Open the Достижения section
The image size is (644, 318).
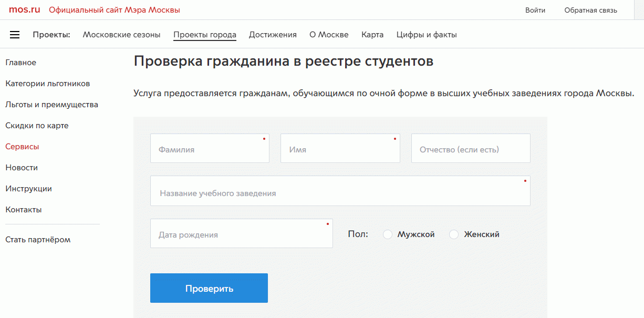click(273, 35)
